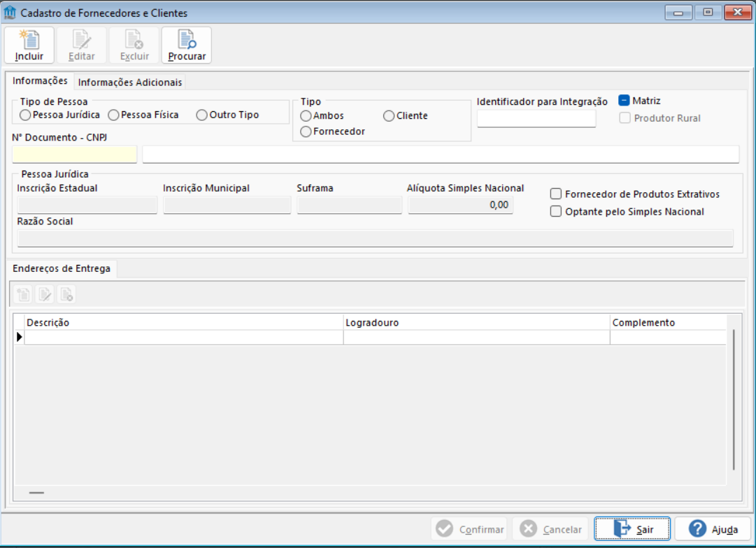Image resolution: width=756 pixels, height=548 pixels.
Task: Click the Alíquota Simples Nacional field
Action: [x=460, y=206]
